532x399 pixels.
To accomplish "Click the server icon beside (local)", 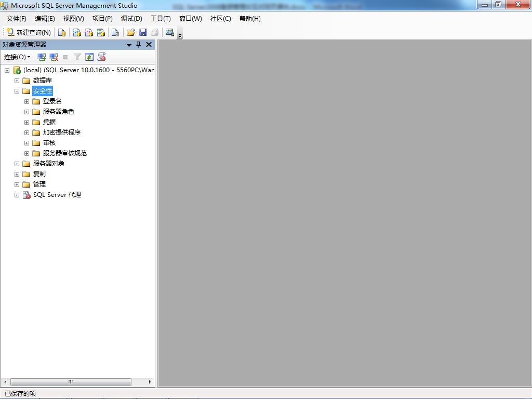I will coord(17,70).
